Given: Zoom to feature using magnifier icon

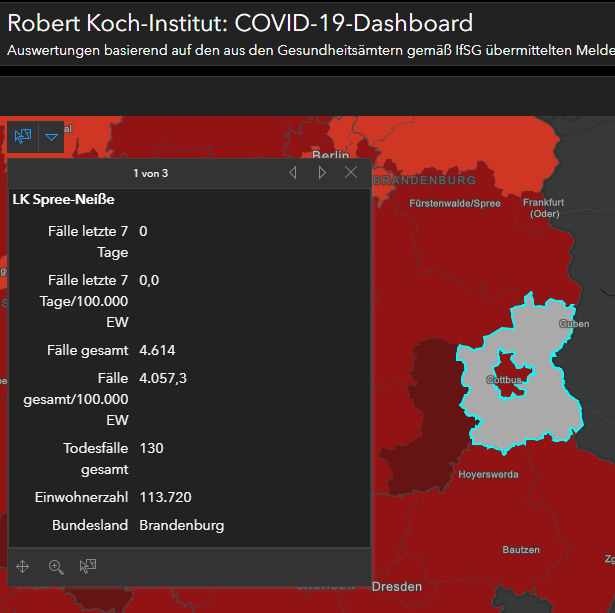Looking at the screenshot, I should pos(56,567).
